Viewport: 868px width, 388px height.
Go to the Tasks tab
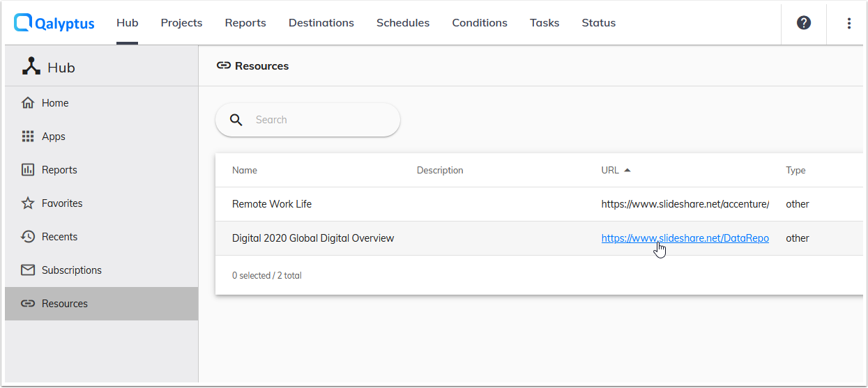(x=545, y=23)
